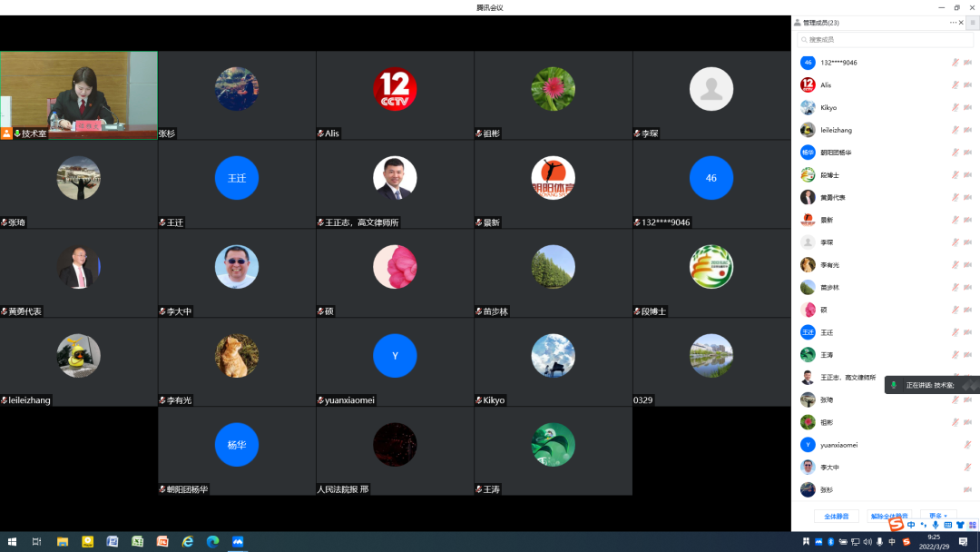Open the Sogou soft keyboard icon
Screen dimensions: 980x552
point(948,525)
